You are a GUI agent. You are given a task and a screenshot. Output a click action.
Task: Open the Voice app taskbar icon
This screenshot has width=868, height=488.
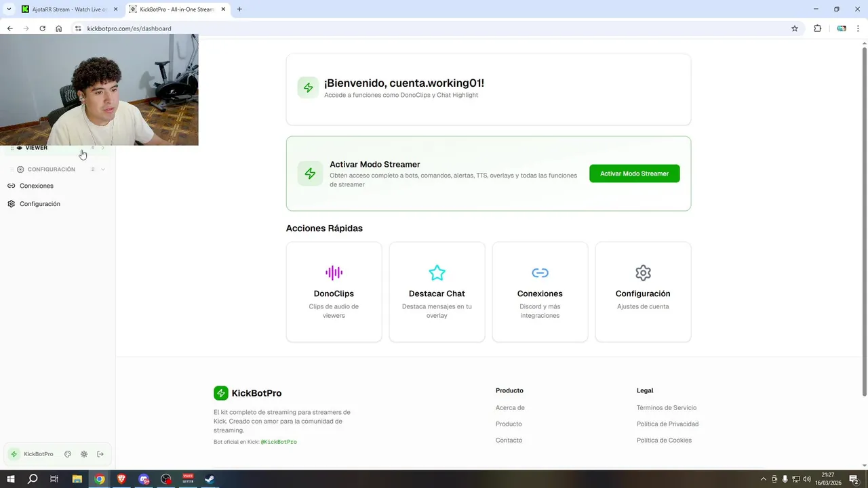[188, 479]
